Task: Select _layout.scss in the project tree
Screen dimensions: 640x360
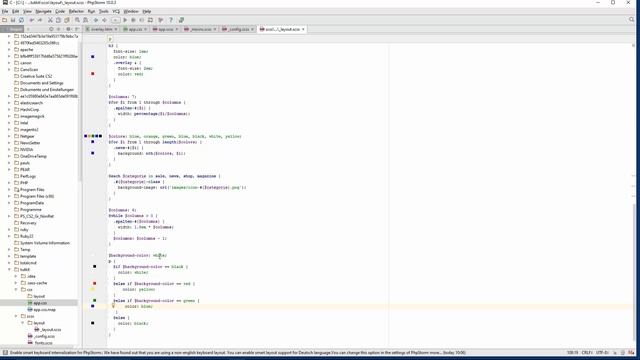Action: [48, 329]
